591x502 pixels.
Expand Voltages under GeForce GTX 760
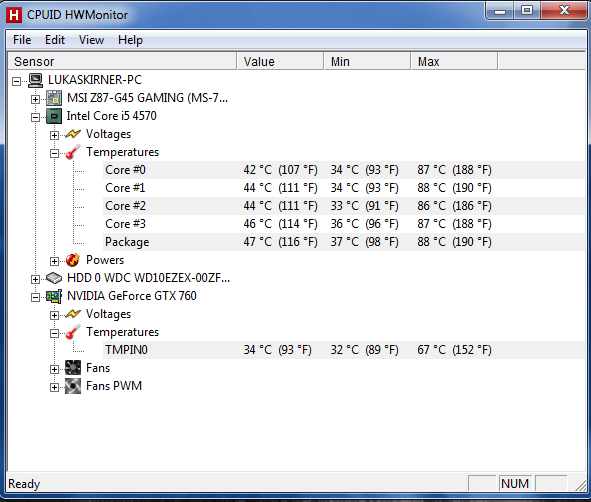coord(54,315)
